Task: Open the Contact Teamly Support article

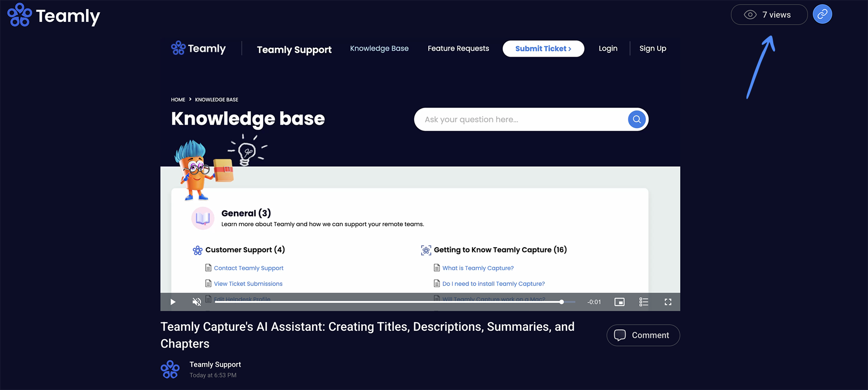Action: (x=249, y=268)
